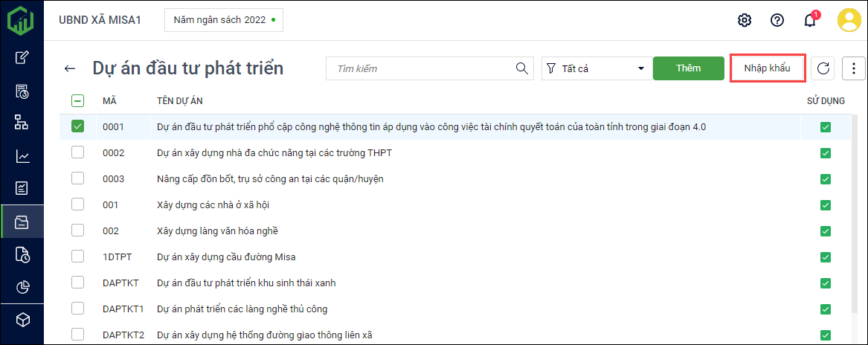Open the help question mark icon

[x=777, y=20]
